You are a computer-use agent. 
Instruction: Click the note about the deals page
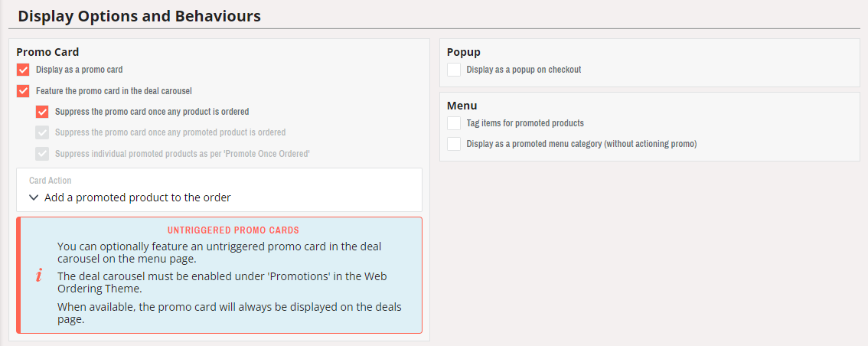point(230,313)
